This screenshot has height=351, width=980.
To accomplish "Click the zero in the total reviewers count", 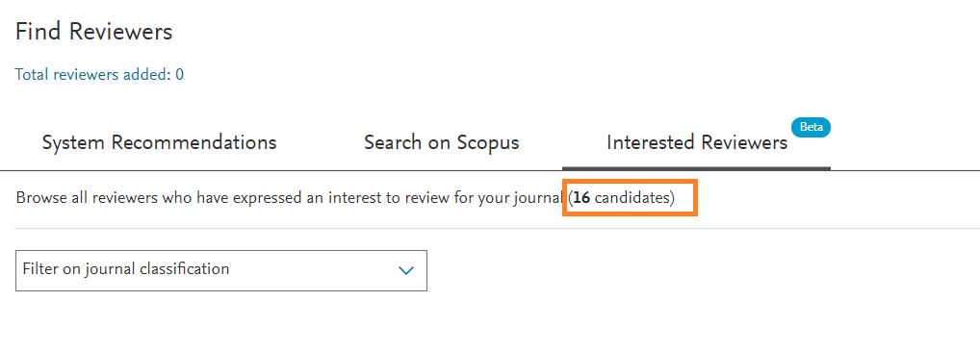I will point(179,75).
